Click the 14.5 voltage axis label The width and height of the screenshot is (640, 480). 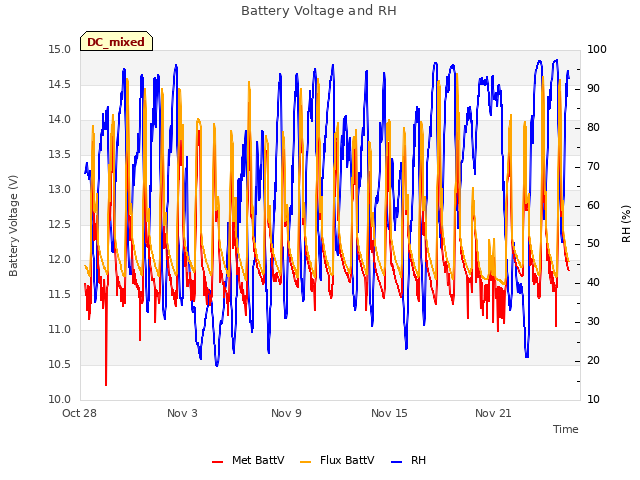click(60, 84)
